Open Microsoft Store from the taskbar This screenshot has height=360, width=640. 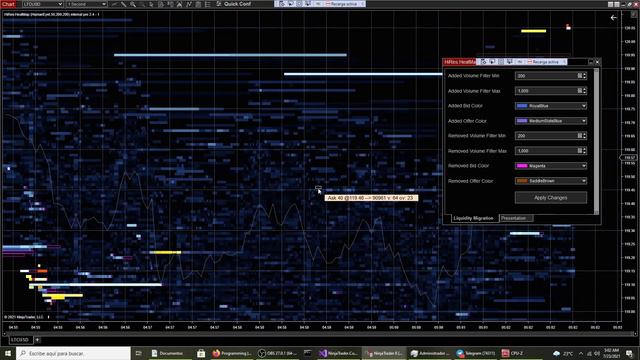tap(200, 353)
